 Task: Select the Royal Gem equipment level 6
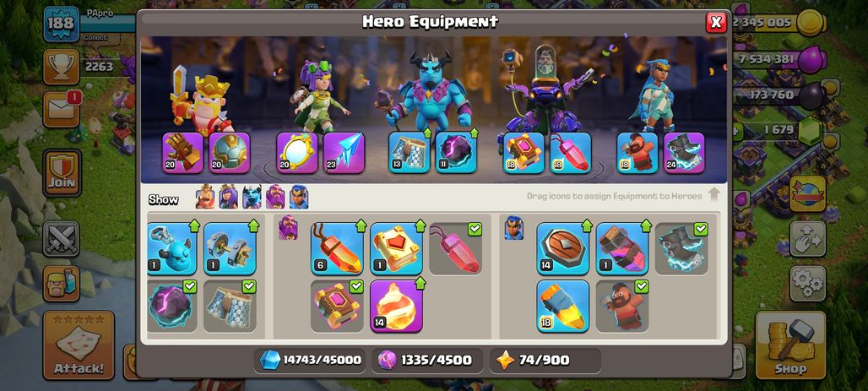pos(337,248)
